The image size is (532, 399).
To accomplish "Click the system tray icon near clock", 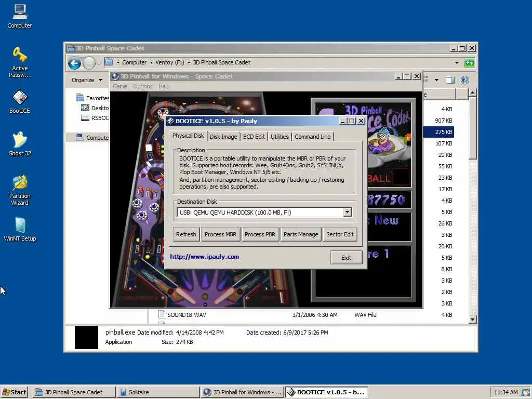I will coord(526,392).
